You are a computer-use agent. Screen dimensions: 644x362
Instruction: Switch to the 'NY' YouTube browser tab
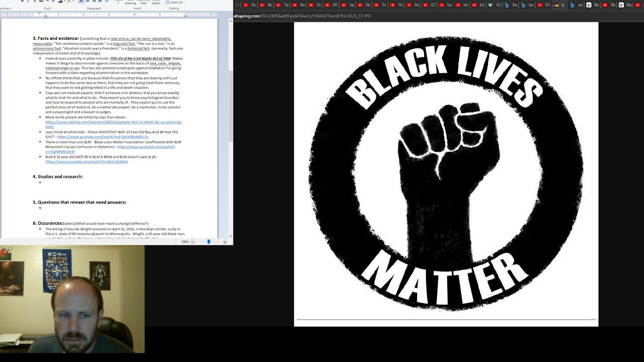tap(332, 5)
